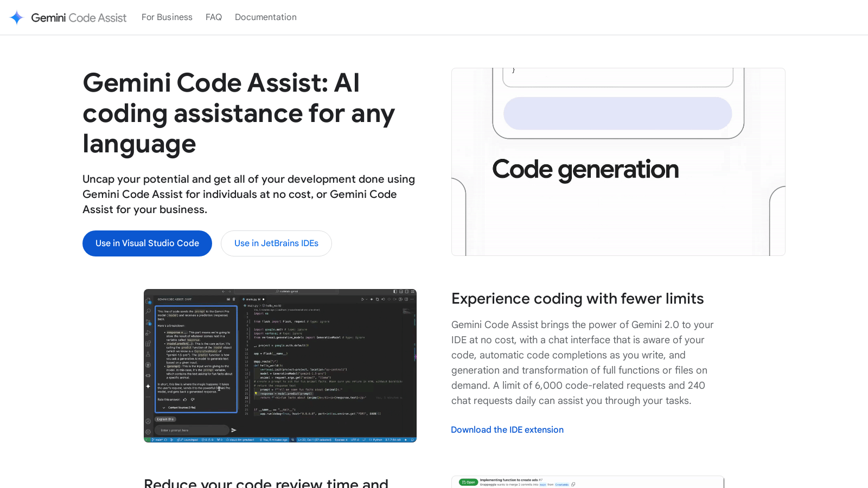Follow the Download the IDE extension link
This screenshot has height=488, width=868.
[x=507, y=429]
